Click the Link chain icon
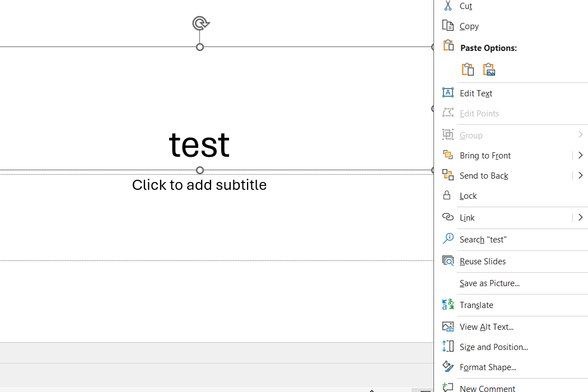Viewport: 588px width, 392px height. pyautogui.click(x=448, y=217)
